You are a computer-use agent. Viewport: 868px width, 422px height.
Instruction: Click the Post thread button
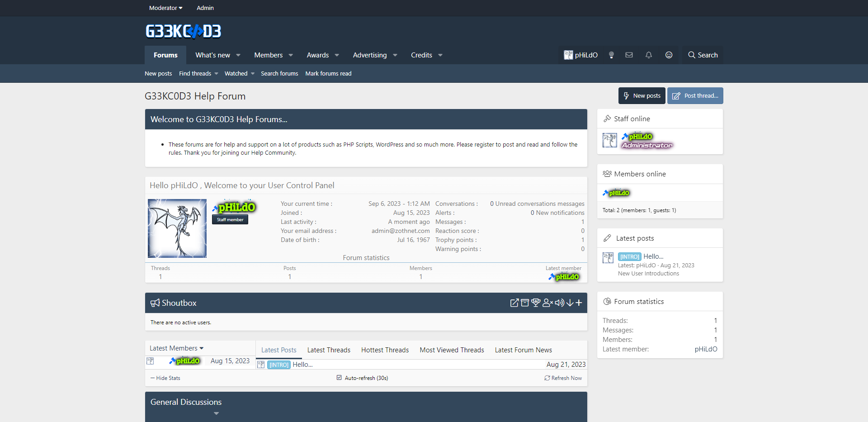coord(695,96)
